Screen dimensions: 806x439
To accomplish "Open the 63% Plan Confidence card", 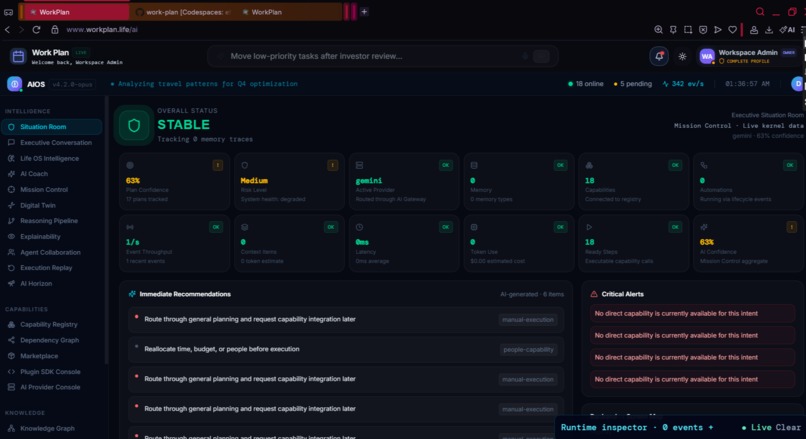I will 174,181.
